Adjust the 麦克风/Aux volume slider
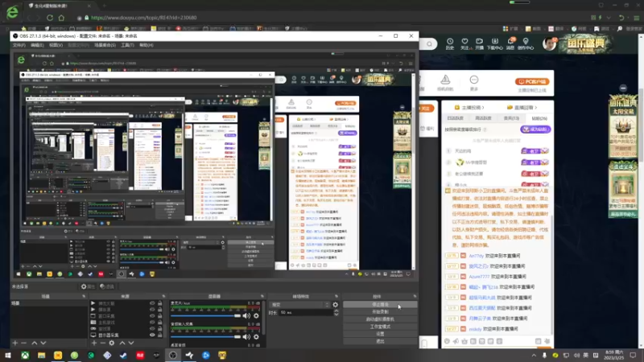The image size is (644, 362). [x=205, y=315]
